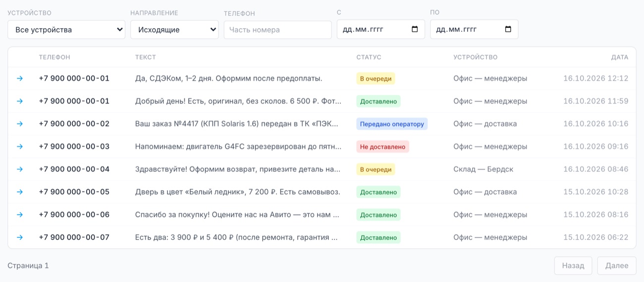Click the message Здравствуйте! Оформим возврат

[238, 169]
